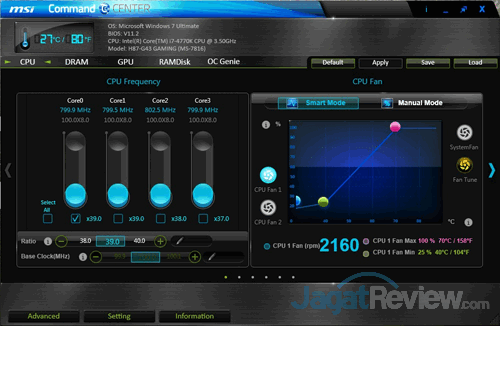The width and height of the screenshot is (500, 381).
Task: Increase Ratio with the plus button
Action: coord(160,241)
